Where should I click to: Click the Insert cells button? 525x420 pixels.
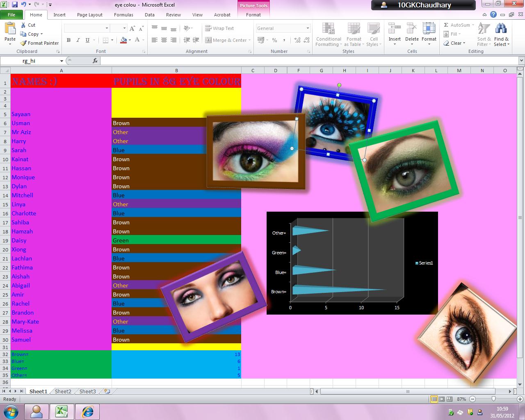[x=395, y=35]
